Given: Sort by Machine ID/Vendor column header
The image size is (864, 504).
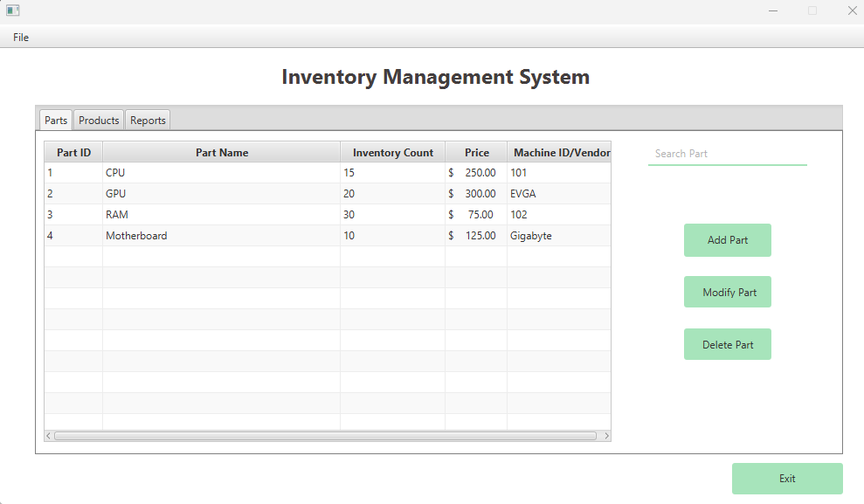Looking at the screenshot, I should 559,153.
